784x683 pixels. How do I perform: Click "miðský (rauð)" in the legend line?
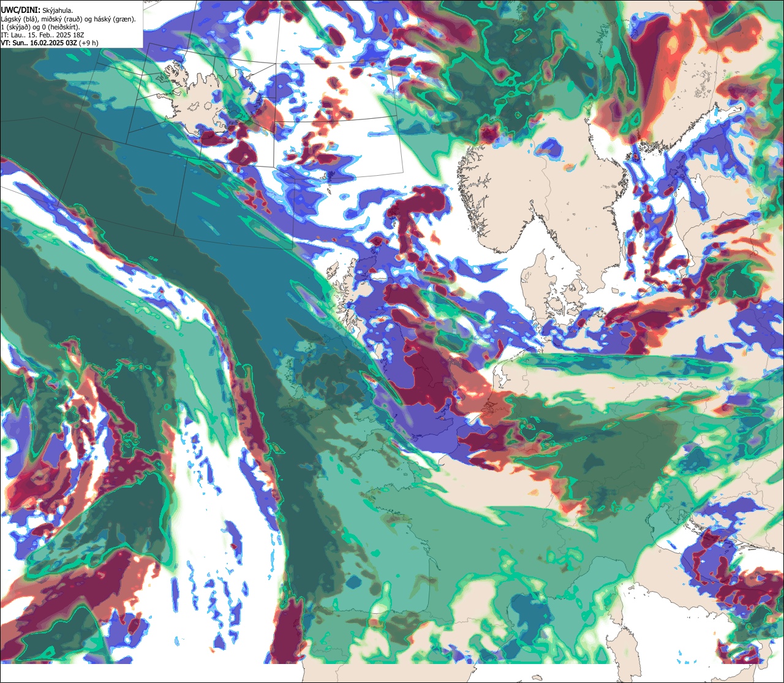point(62,20)
